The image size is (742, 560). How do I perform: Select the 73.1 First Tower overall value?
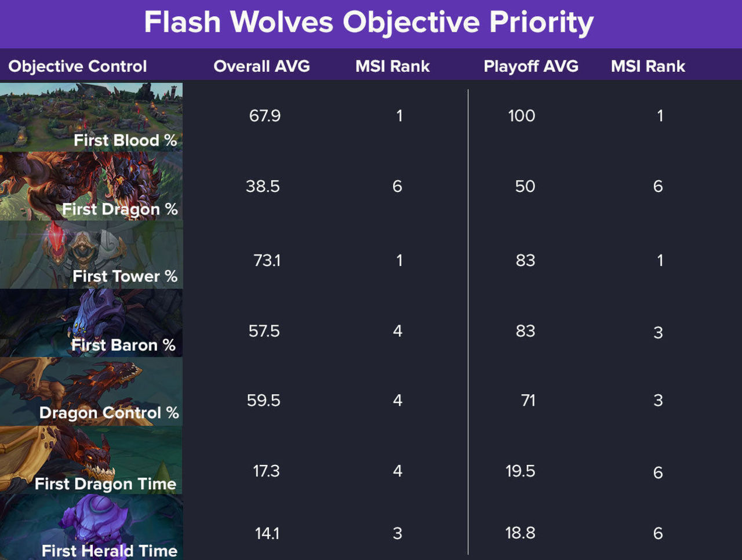pyautogui.click(x=267, y=260)
